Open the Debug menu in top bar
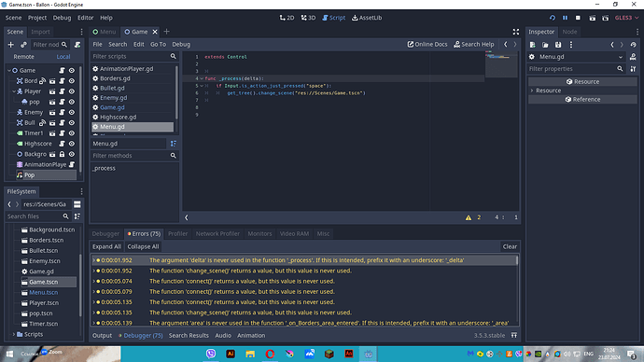The image size is (644, 362). click(62, 18)
